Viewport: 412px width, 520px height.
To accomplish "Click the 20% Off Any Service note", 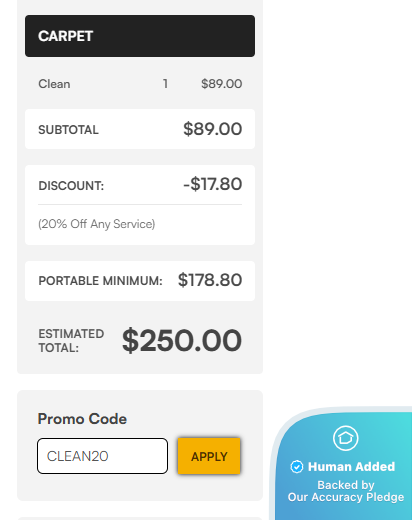I will tap(97, 224).
